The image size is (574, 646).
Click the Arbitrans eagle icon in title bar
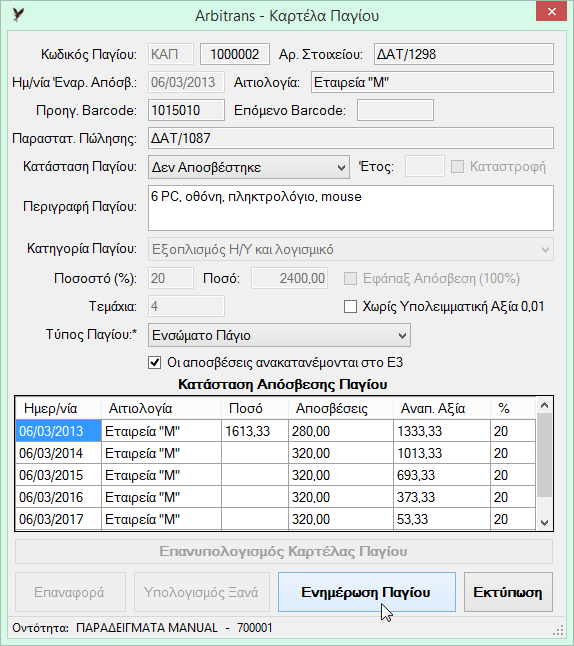pyautogui.click(x=18, y=15)
